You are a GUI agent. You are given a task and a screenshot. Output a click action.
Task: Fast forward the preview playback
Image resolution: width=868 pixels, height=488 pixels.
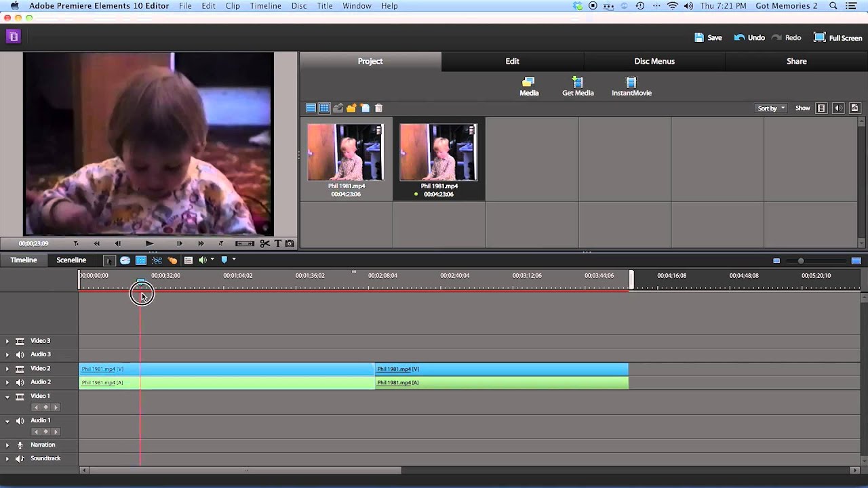click(201, 243)
